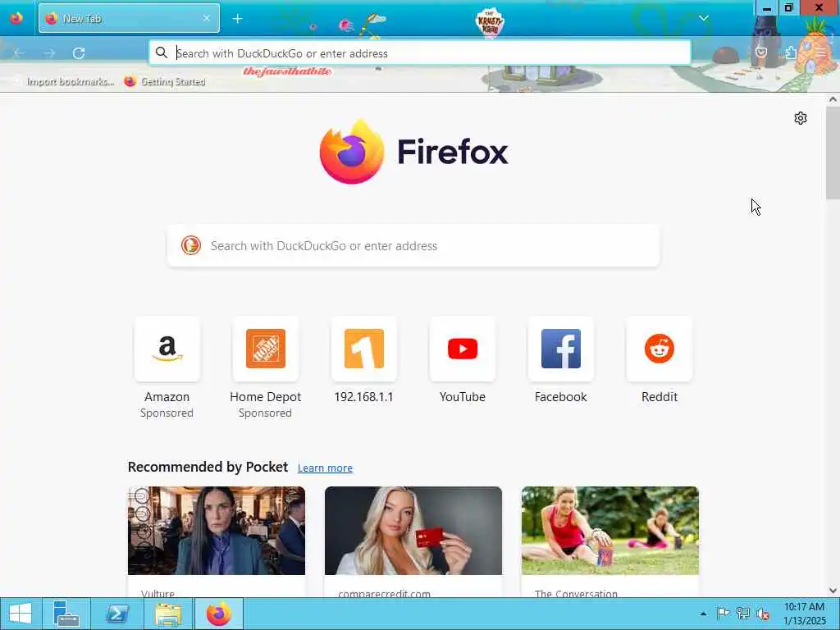Open the Amazon shortcut tile
The width and height of the screenshot is (840, 630).
pyautogui.click(x=167, y=349)
